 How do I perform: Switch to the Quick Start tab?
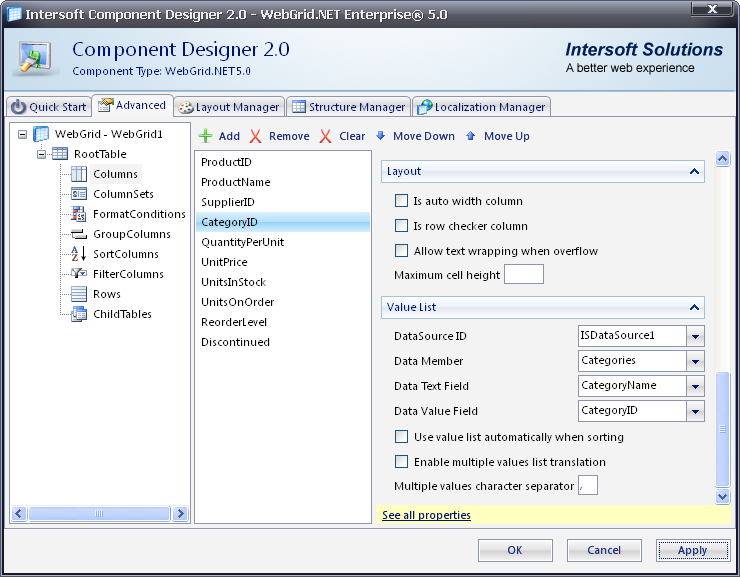coord(49,107)
